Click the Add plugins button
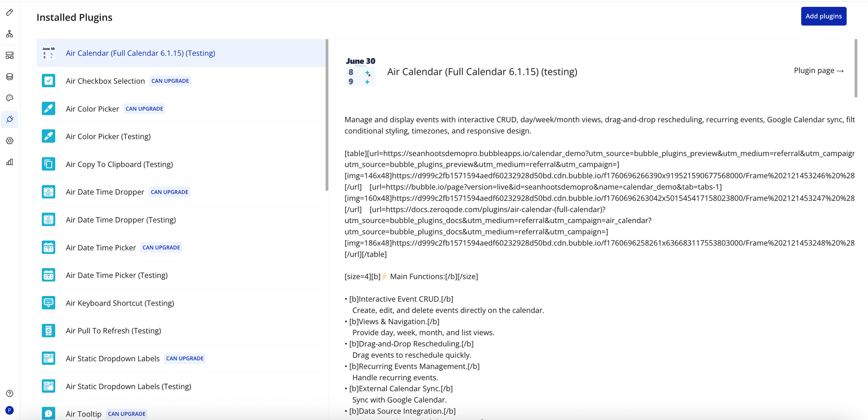Viewport: 868px width, 420px height. (x=823, y=16)
